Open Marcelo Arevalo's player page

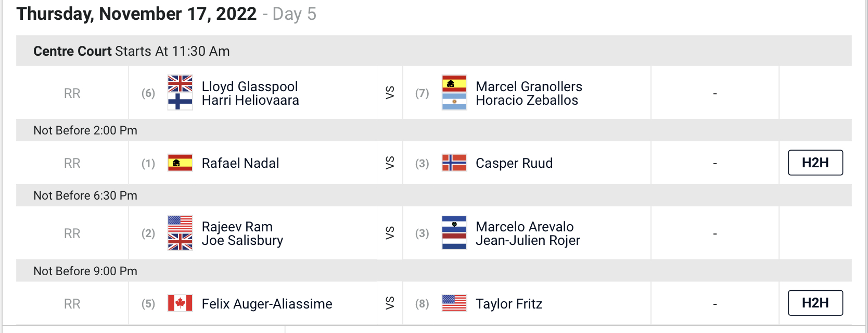[525, 227]
